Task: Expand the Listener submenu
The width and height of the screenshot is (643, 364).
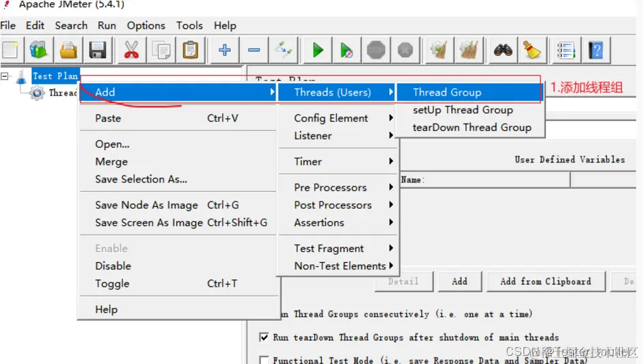Action: [338, 136]
